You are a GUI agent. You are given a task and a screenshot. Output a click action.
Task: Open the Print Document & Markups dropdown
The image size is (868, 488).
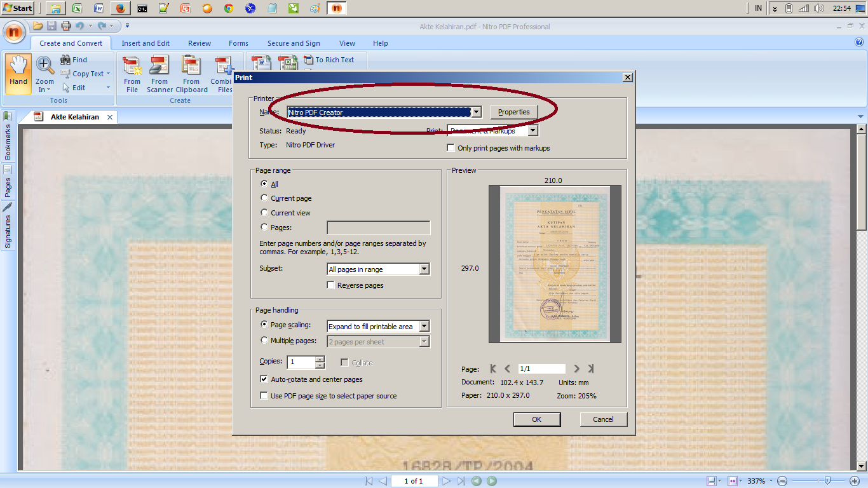[532, 131]
